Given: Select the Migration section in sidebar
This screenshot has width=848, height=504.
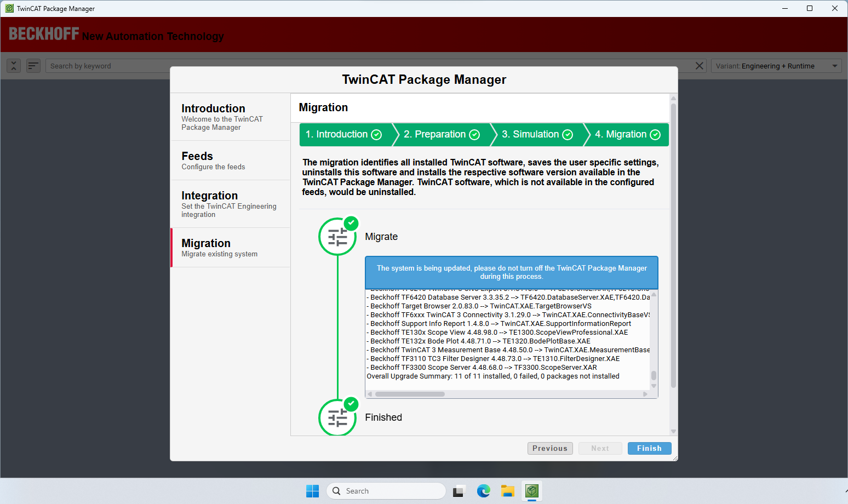Looking at the screenshot, I should (x=230, y=248).
